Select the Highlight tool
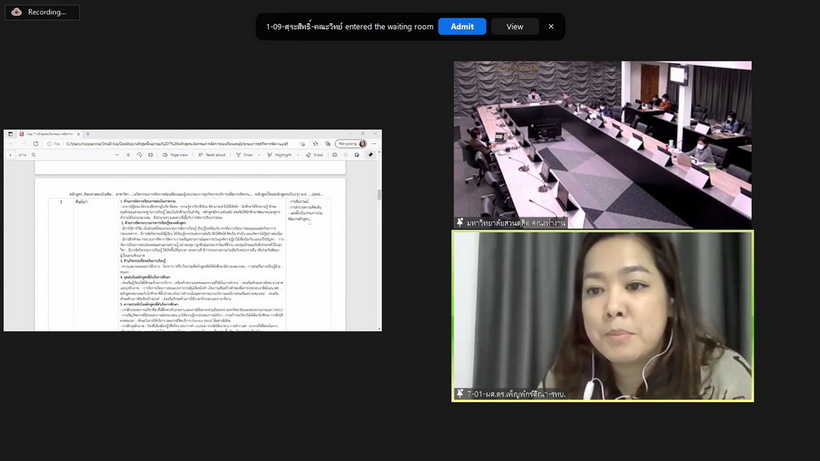 [x=280, y=155]
